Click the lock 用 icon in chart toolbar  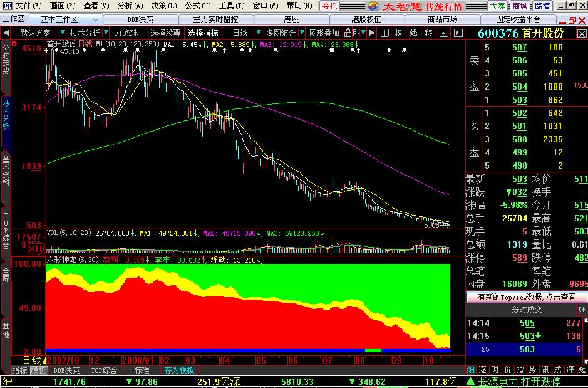point(352,33)
